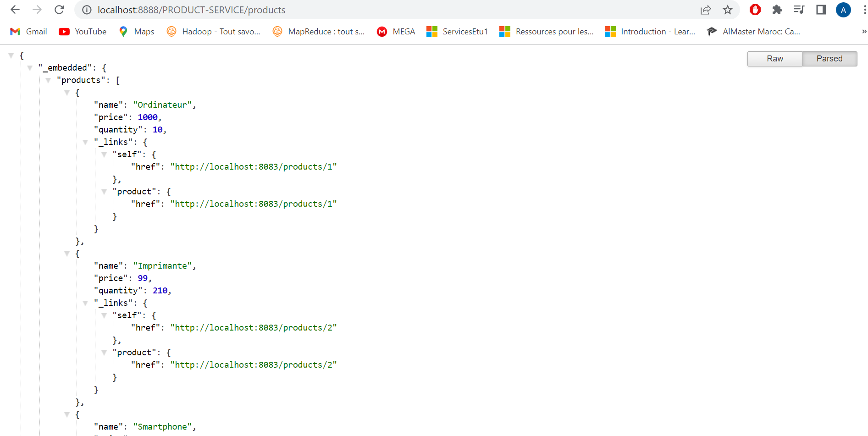Bookmark this page with the star icon
Viewport: 868px width, 436px height.
click(727, 10)
